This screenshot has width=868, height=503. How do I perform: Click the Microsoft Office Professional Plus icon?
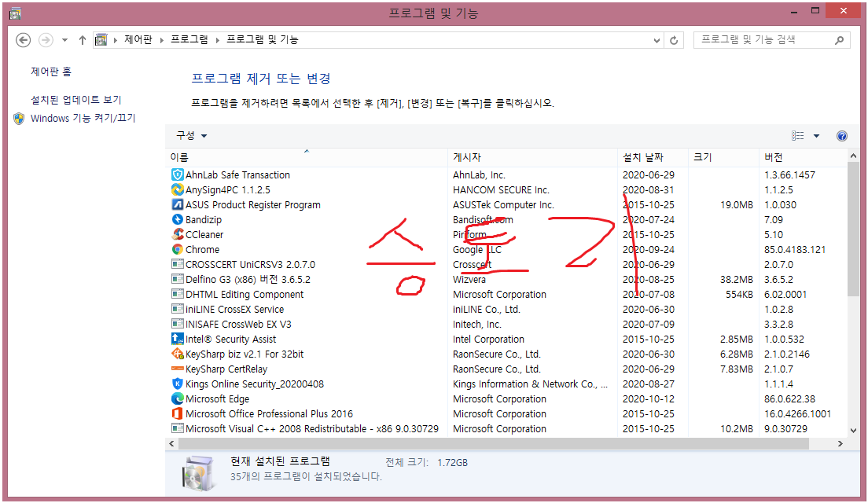pyautogui.click(x=177, y=414)
